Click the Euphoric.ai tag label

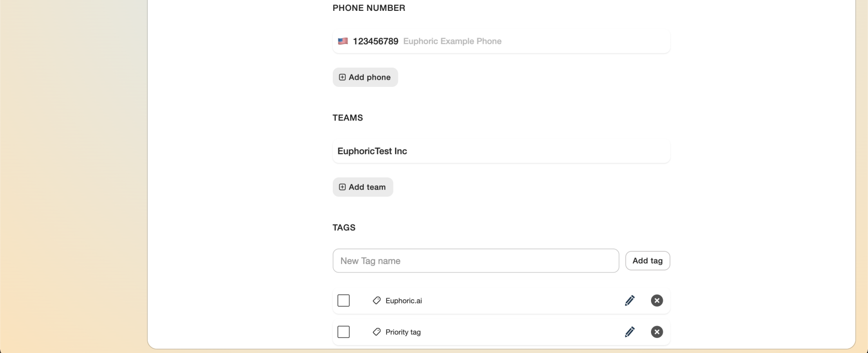(404, 301)
